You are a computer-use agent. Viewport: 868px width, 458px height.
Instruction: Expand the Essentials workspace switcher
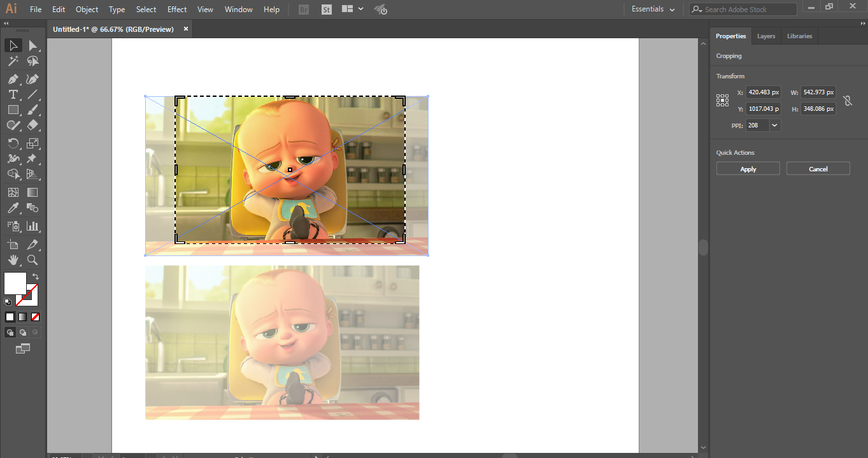click(653, 9)
